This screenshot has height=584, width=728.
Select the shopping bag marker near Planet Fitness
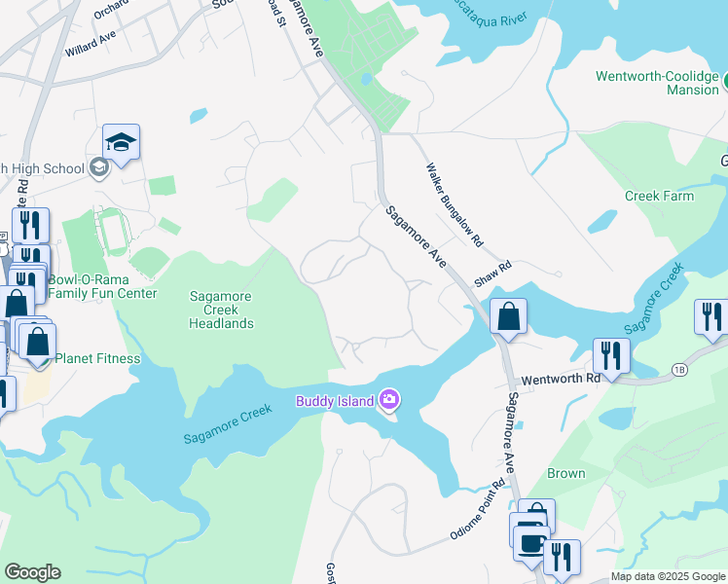pos(38,343)
